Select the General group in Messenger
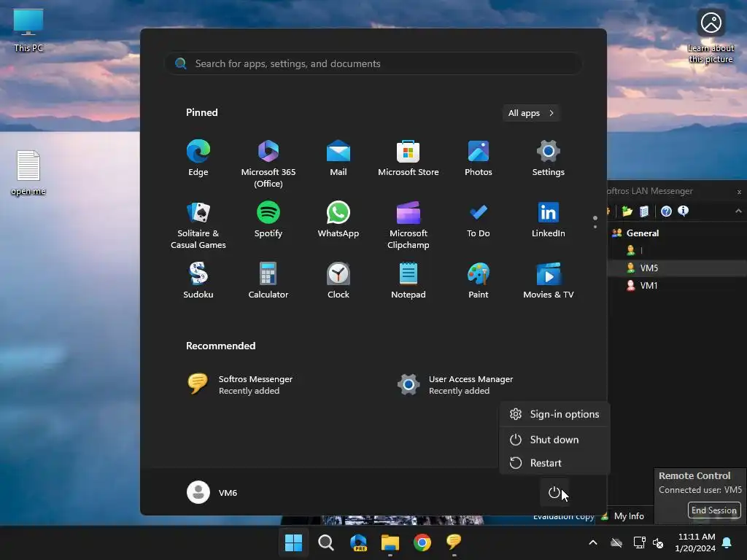Screen dimensions: 747x560 click(x=643, y=233)
